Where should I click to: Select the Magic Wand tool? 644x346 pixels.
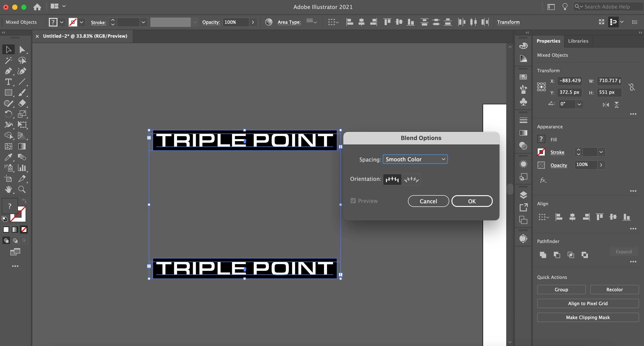tap(8, 60)
